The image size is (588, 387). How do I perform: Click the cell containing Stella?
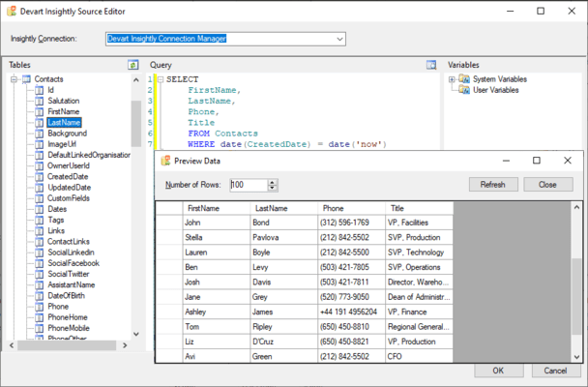(217, 237)
